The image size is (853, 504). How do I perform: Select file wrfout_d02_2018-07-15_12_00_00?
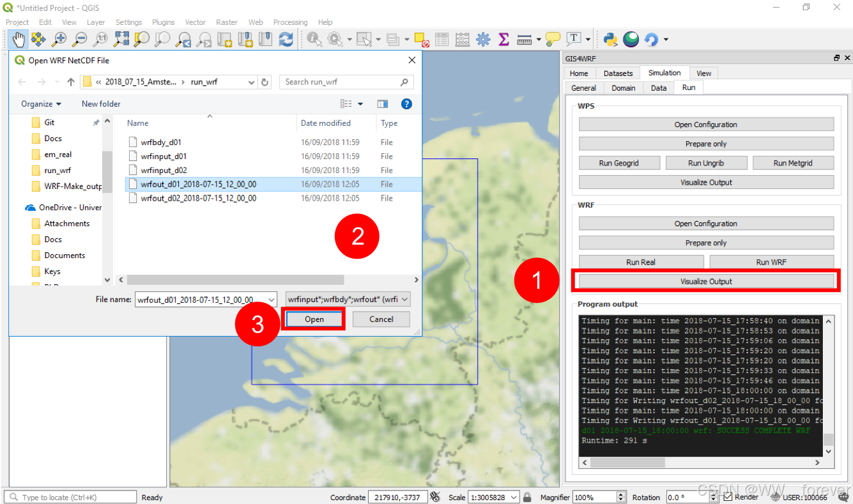[x=199, y=198]
